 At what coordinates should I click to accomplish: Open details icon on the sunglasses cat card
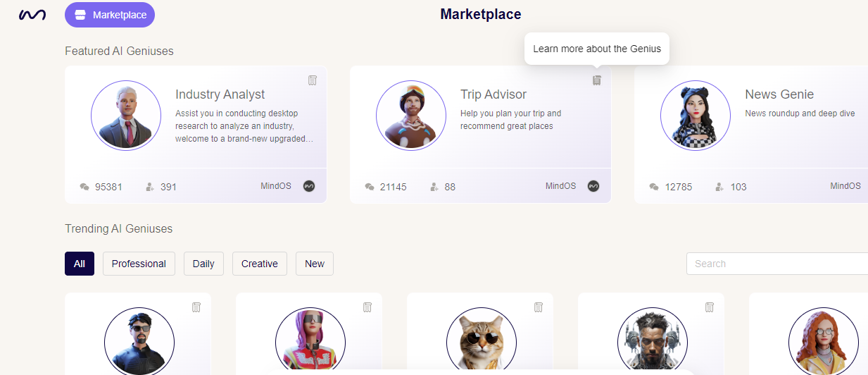coord(539,307)
